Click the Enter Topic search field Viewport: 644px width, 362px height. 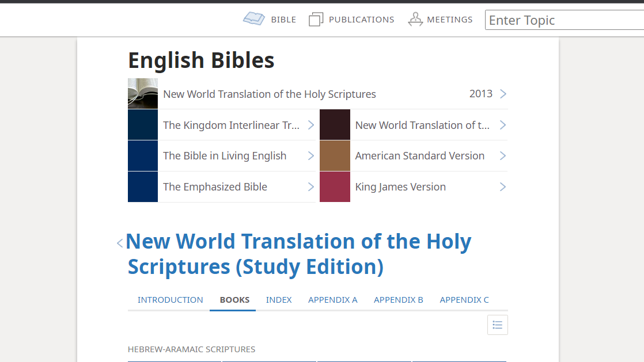[565, 20]
